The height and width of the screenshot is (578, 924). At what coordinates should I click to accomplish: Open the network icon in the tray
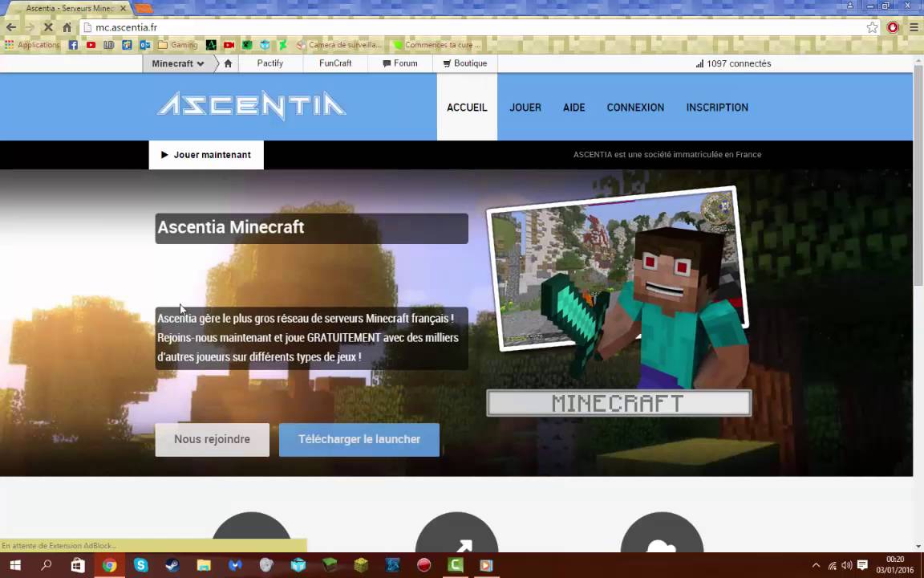(832, 565)
